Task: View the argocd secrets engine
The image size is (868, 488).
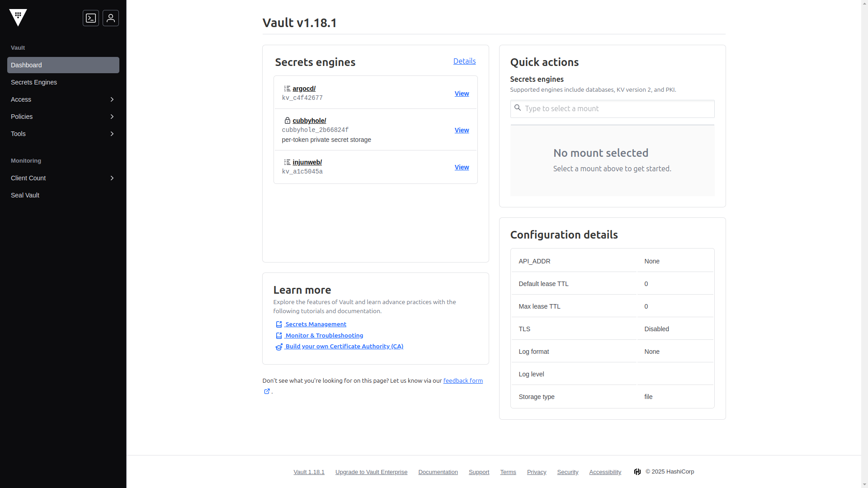Action: coord(461,94)
